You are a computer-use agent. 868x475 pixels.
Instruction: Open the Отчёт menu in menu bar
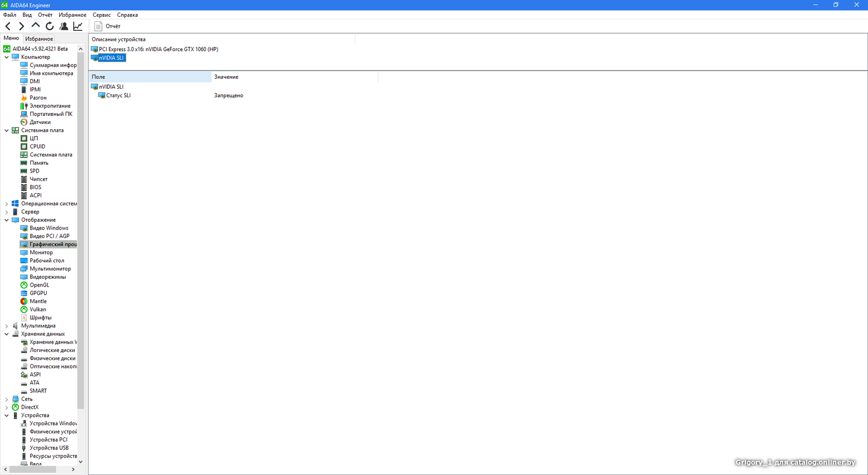[x=45, y=15]
